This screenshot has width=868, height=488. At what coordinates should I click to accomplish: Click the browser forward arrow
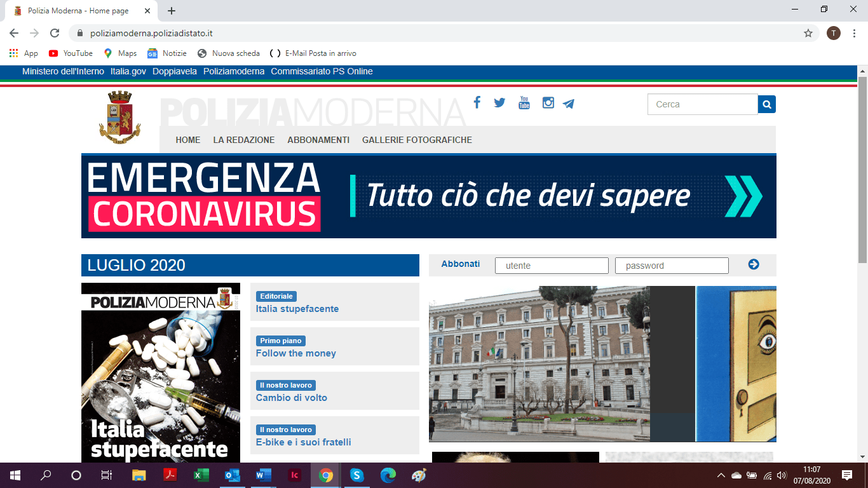coord(34,33)
